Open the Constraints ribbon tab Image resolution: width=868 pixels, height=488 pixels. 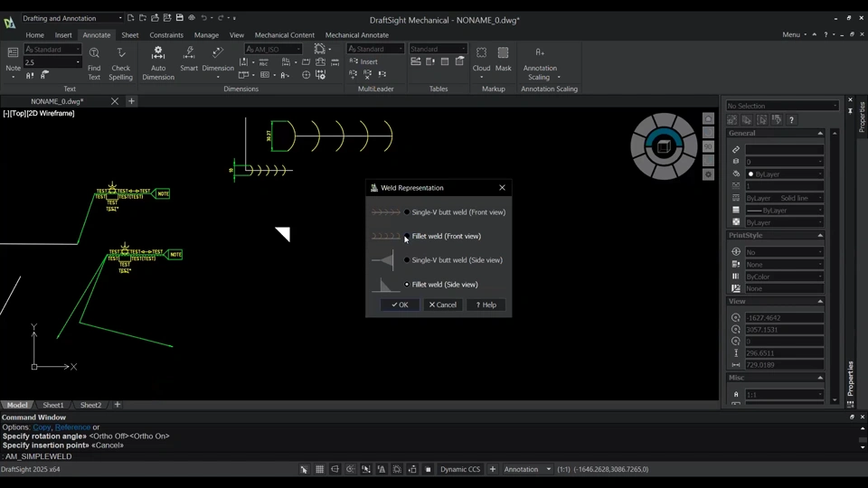(x=166, y=35)
